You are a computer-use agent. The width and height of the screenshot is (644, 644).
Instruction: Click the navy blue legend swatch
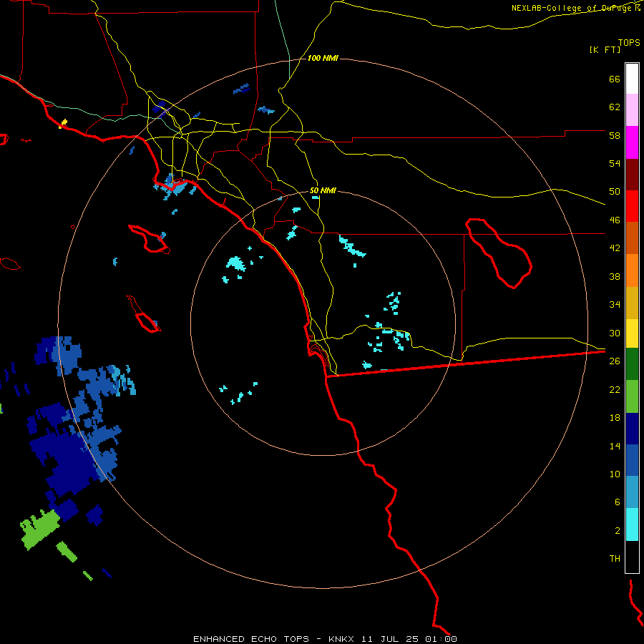tap(632, 429)
